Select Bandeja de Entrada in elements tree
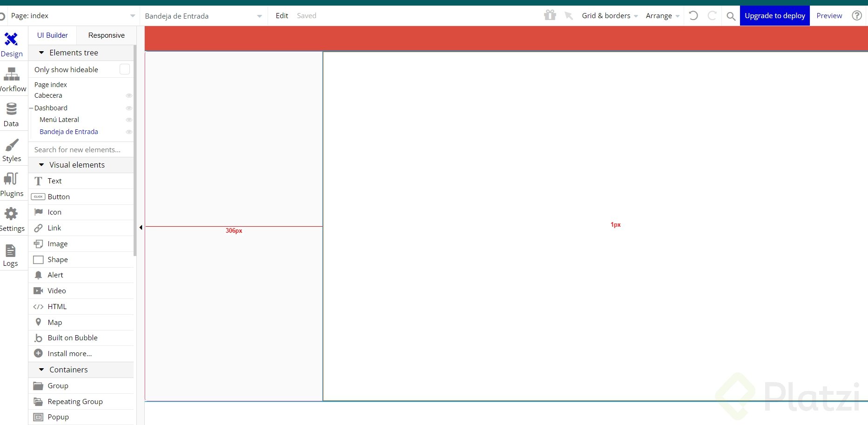The height and width of the screenshot is (425, 868). click(69, 132)
